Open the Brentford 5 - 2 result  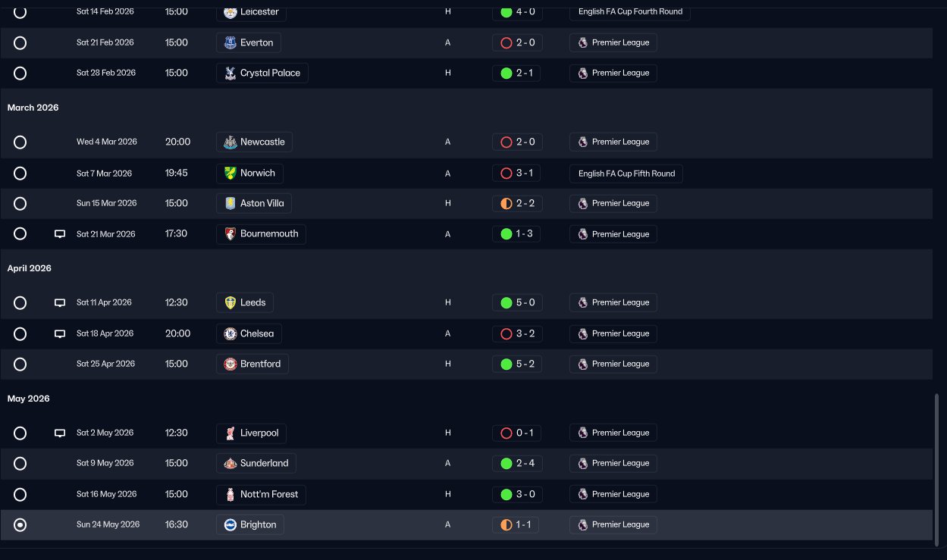click(x=516, y=364)
